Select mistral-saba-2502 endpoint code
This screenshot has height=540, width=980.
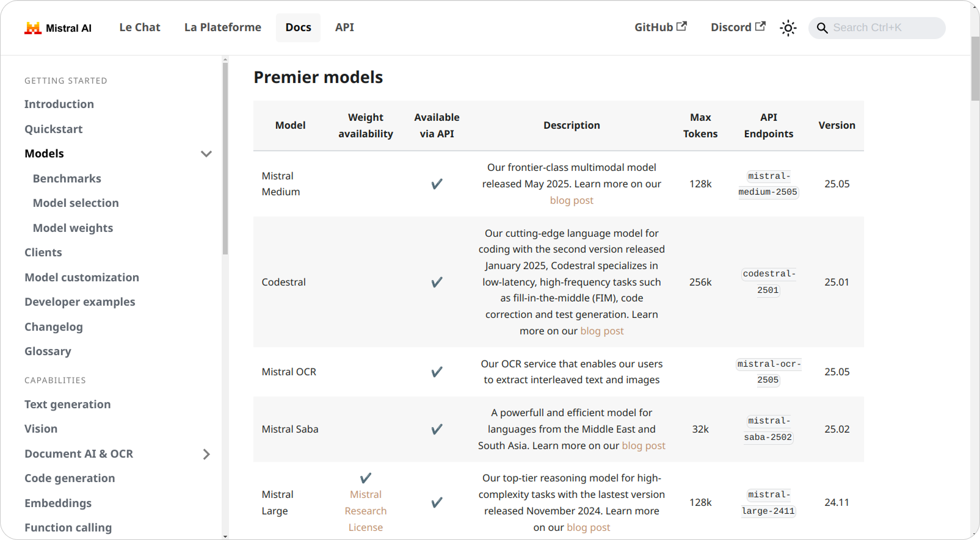[769, 429]
